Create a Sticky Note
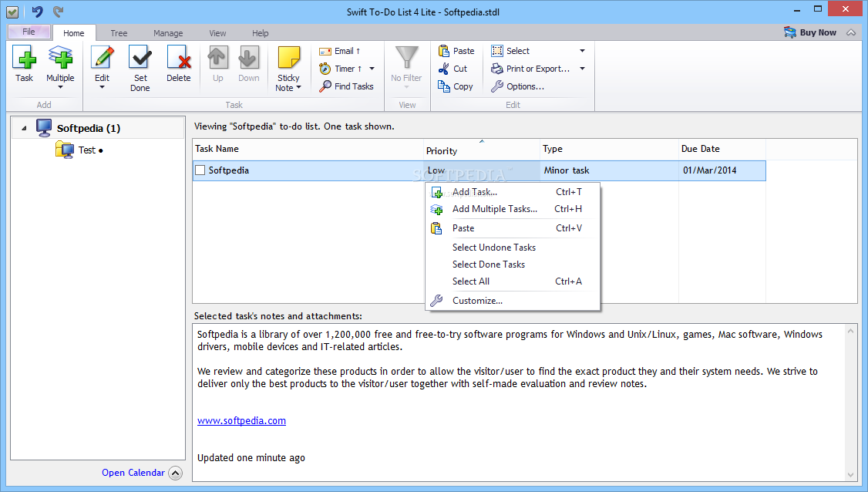 [x=288, y=59]
